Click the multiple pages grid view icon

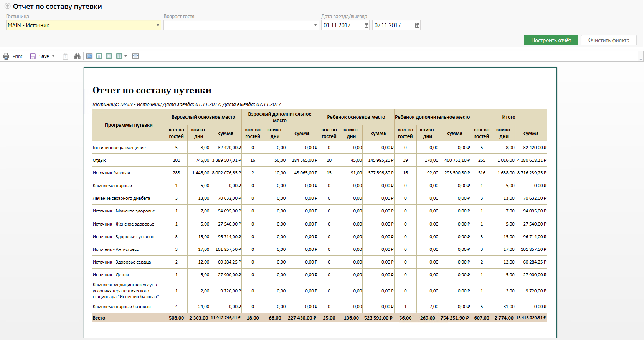point(119,56)
